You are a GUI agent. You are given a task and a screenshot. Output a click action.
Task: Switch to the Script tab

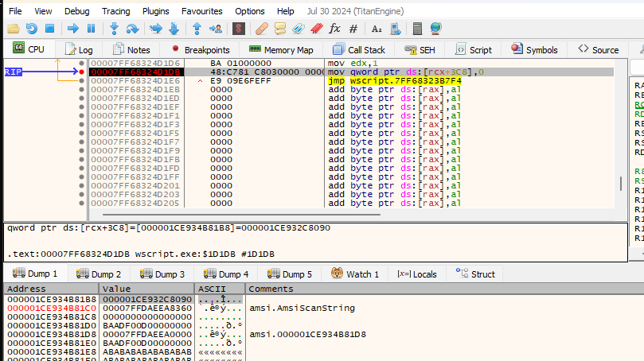[x=474, y=49]
